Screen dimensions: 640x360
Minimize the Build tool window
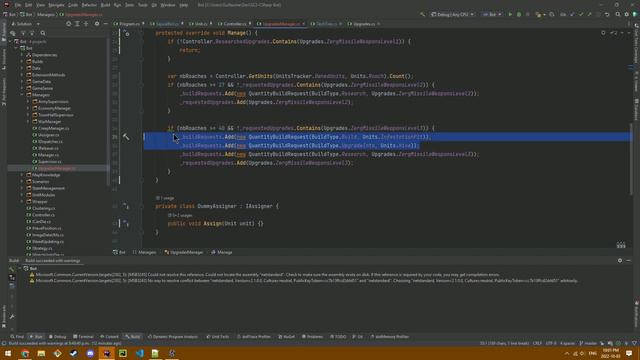[x=629, y=260]
